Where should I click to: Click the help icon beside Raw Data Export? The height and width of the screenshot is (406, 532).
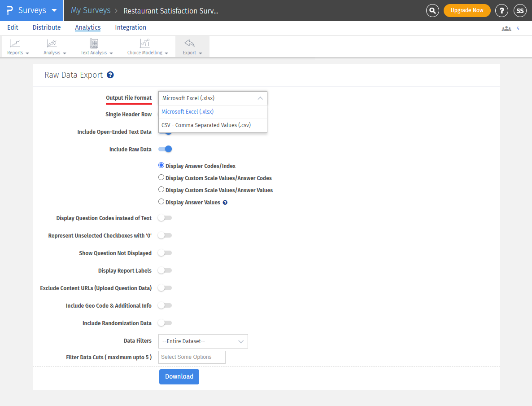[x=110, y=75]
